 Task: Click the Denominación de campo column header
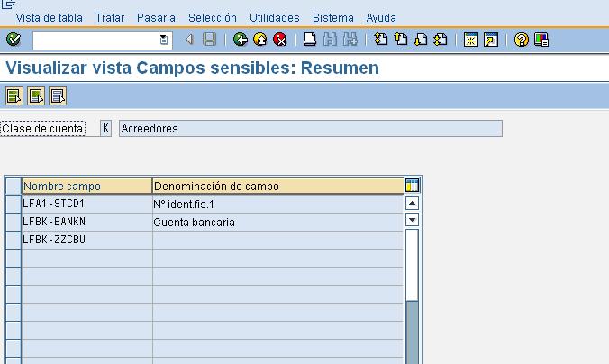(277, 186)
